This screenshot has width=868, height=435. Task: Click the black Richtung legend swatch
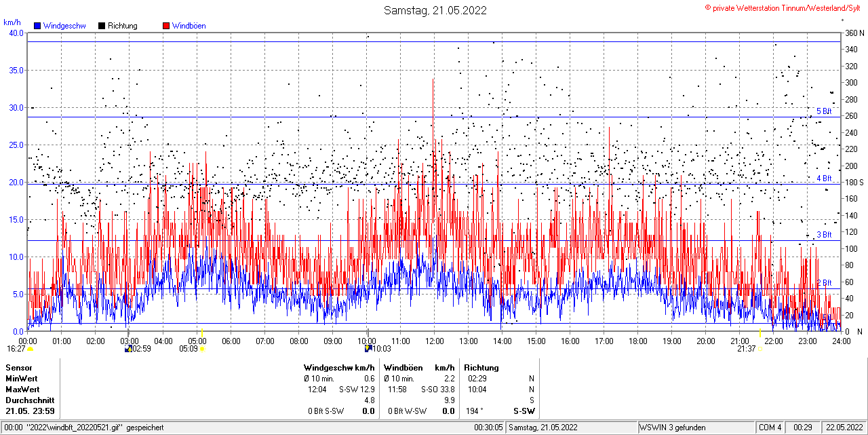(102, 26)
